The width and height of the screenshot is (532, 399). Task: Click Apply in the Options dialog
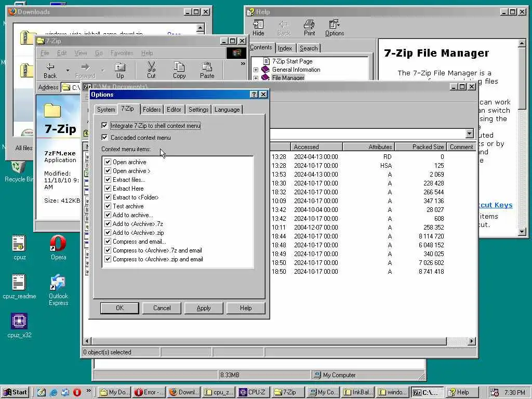(204, 308)
